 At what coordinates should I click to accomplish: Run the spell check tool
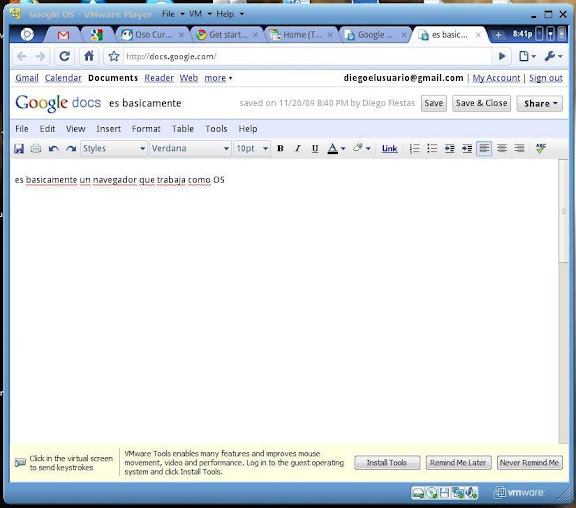point(541,148)
